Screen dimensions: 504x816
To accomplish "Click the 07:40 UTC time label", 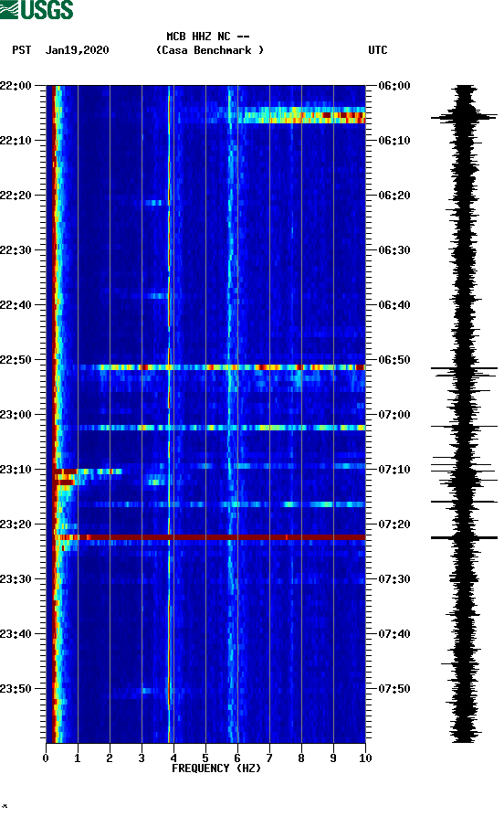I will click(x=394, y=634).
